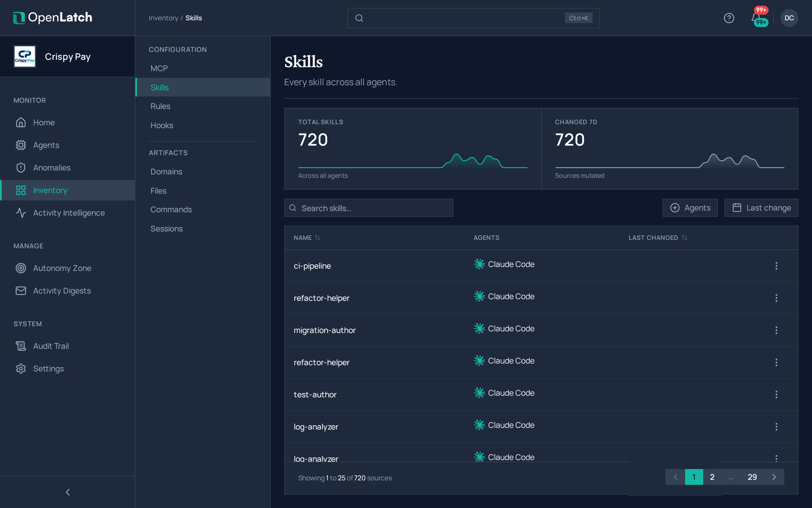Click the previous page arrow
Image resolution: width=812 pixels, height=508 pixels.
point(675,477)
